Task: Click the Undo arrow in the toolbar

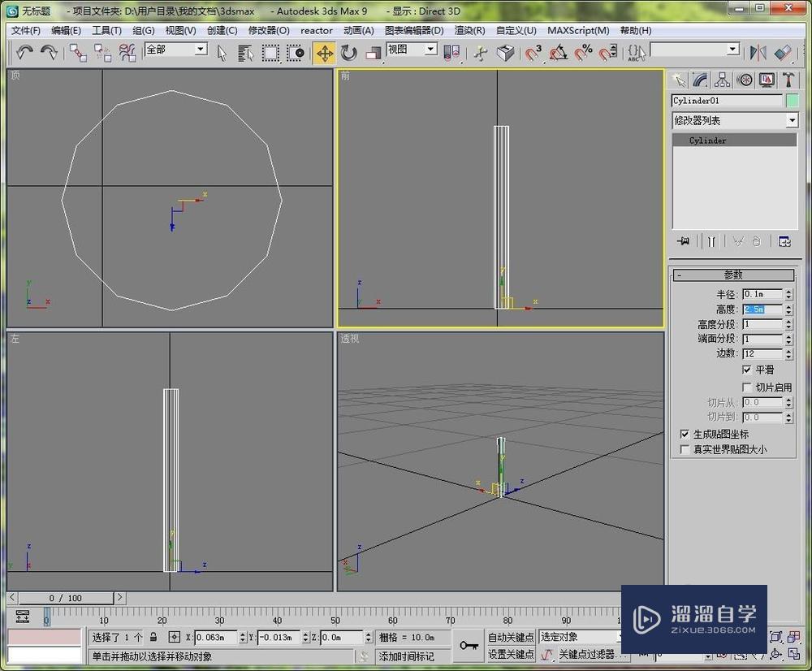Action: click(x=25, y=53)
